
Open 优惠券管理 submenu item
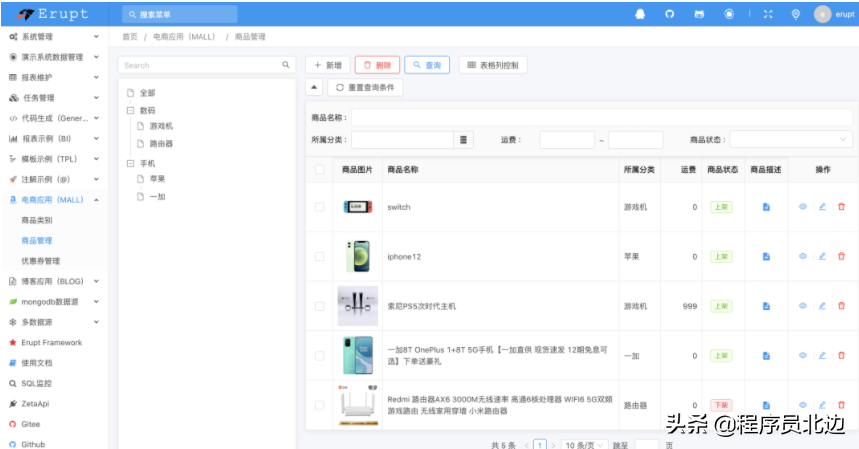41,261
